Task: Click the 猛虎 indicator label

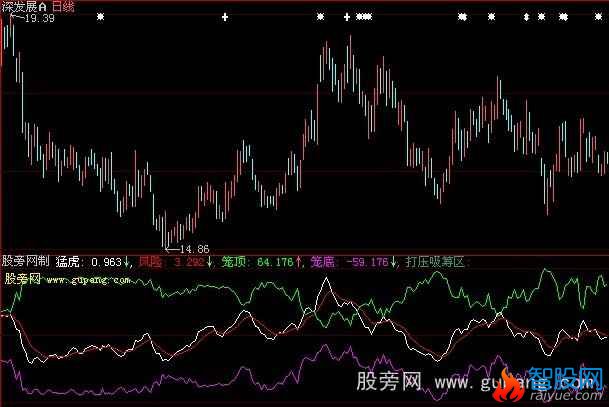Action: coord(68,261)
